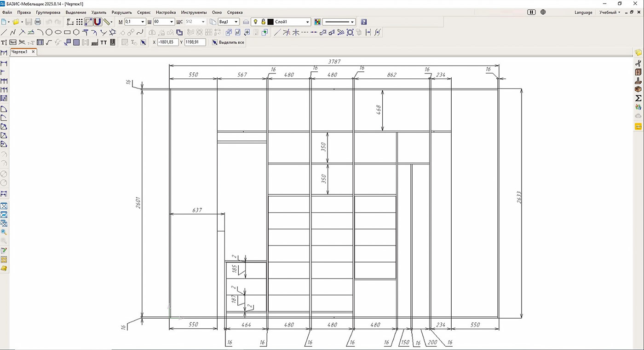The image size is (644, 350).
Task: Toggle the layer lock padlock icon
Action: [x=263, y=22]
